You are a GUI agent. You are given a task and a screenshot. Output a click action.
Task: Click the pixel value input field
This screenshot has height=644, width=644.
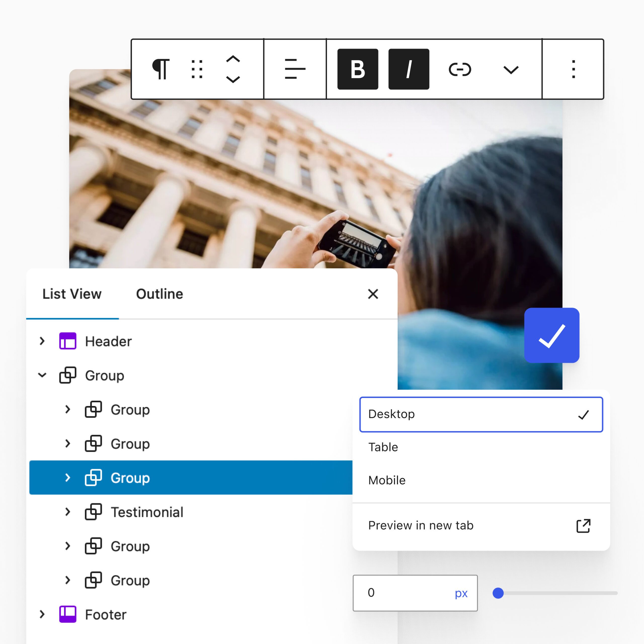(415, 593)
